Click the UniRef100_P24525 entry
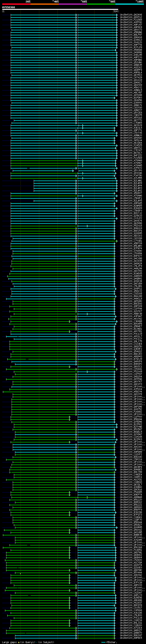This screenshot has width=146, height=644. (131, 146)
